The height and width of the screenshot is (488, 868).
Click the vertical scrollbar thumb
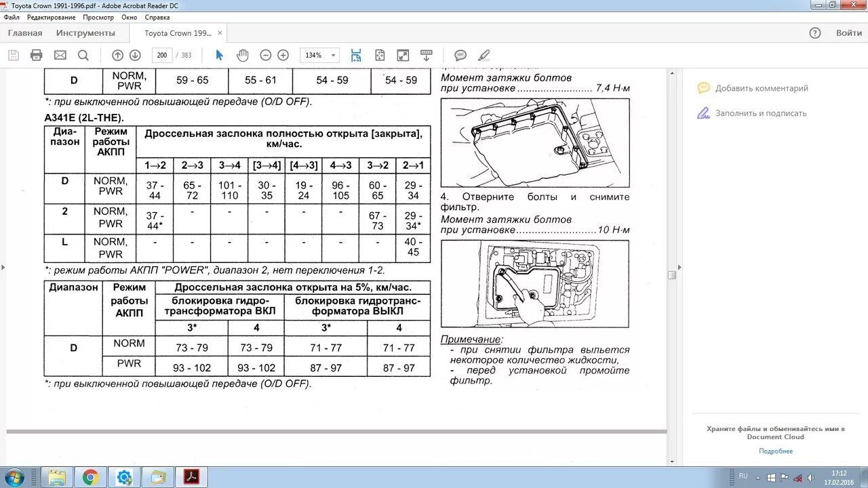tap(671, 274)
